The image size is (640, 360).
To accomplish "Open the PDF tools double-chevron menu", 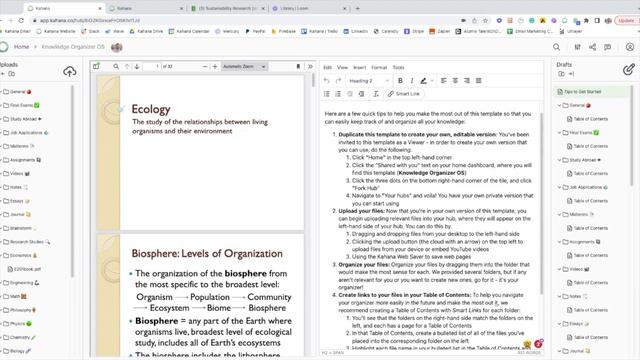I will [x=310, y=67].
